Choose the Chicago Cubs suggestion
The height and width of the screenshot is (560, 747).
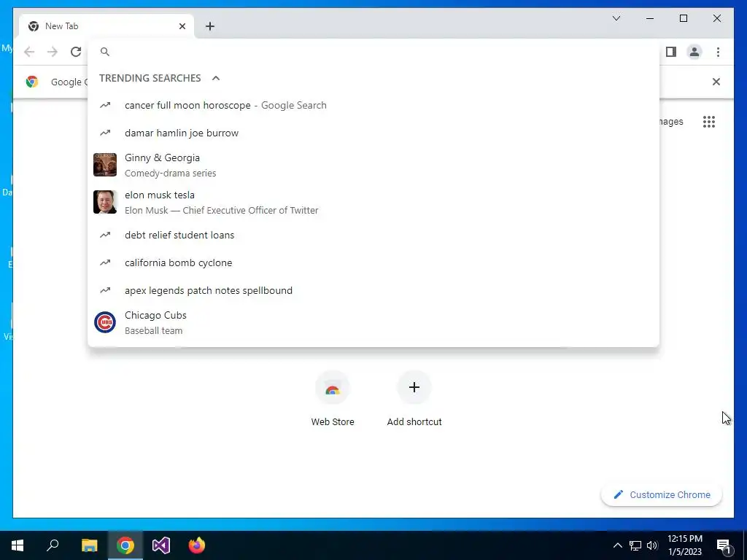[373, 322]
